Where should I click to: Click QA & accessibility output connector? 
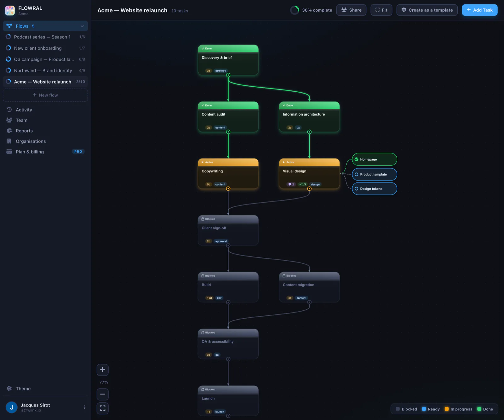point(228,359)
